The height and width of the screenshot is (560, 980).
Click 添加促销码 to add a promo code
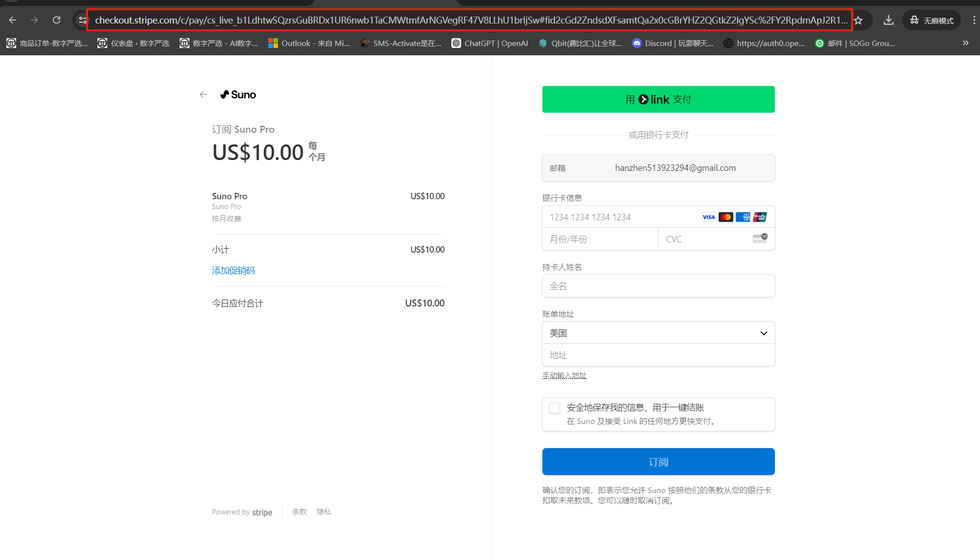click(233, 270)
